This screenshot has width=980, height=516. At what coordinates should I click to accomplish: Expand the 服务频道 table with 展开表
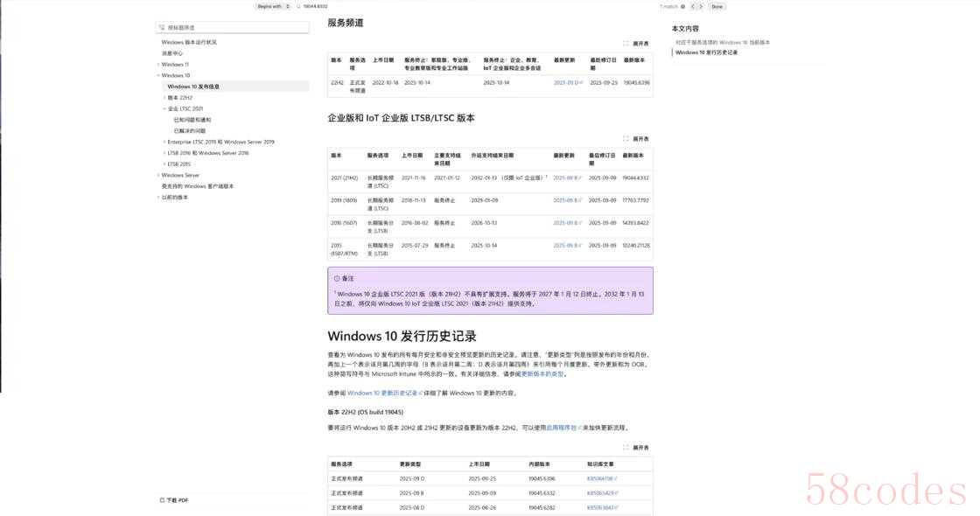tap(636, 44)
